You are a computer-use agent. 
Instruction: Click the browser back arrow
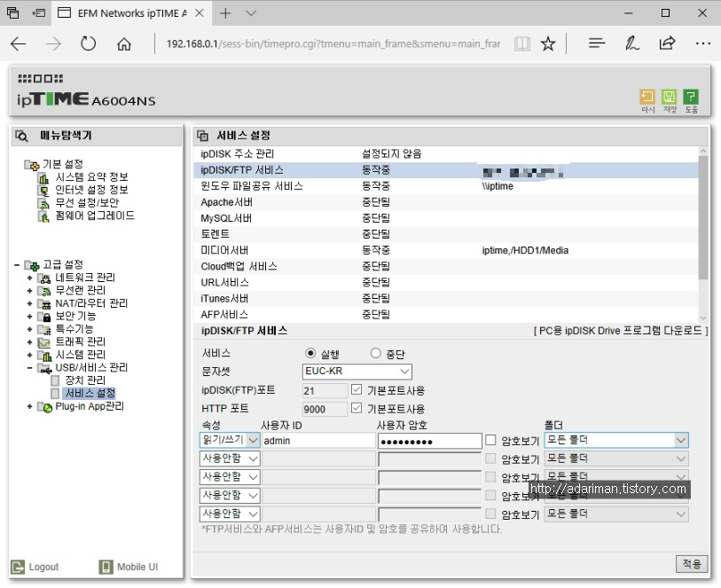pos(19,43)
